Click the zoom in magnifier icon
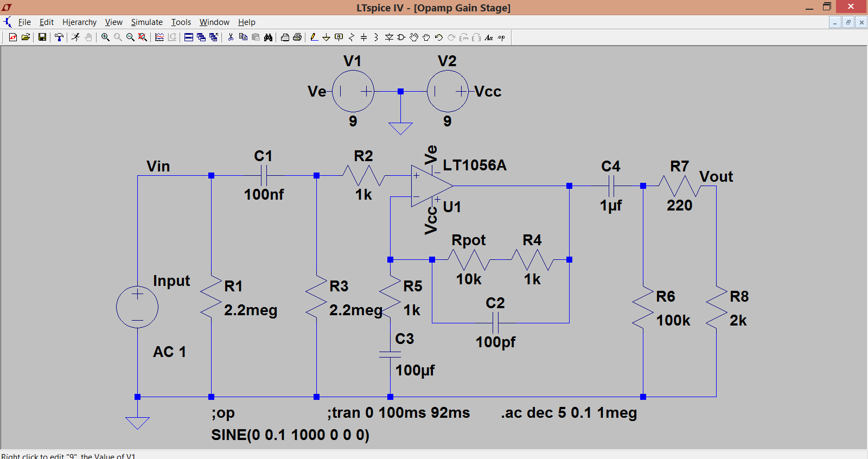 pos(105,37)
